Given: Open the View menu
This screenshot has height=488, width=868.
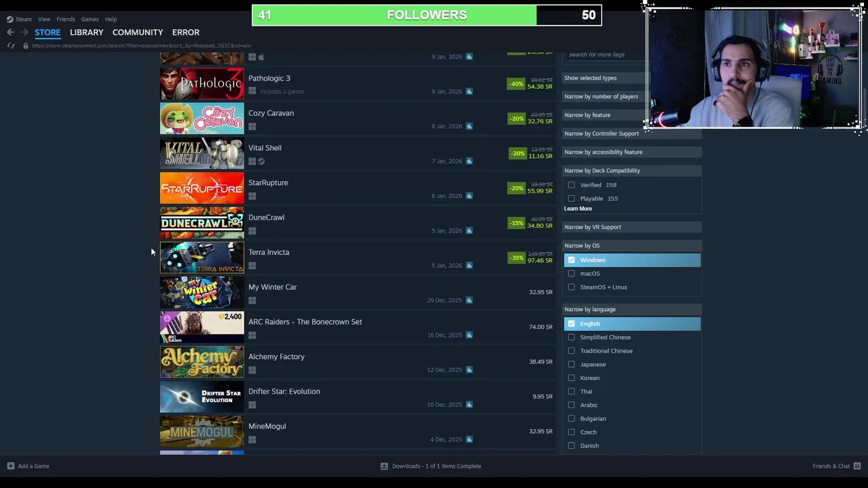Looking at the screenshot, I should pyautogui.click(x=44, y=19).
